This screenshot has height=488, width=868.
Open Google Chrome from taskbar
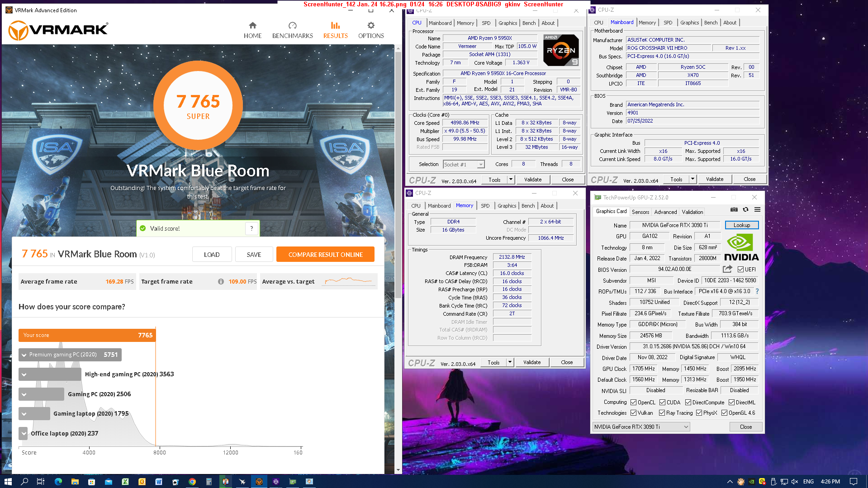(x=192, y=482)
